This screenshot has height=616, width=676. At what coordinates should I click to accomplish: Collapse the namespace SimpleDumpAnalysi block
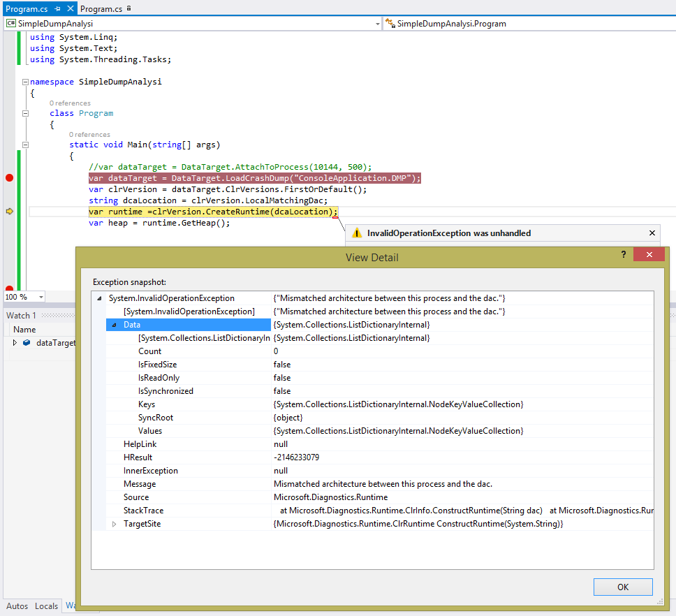click(x=25, y=82)
